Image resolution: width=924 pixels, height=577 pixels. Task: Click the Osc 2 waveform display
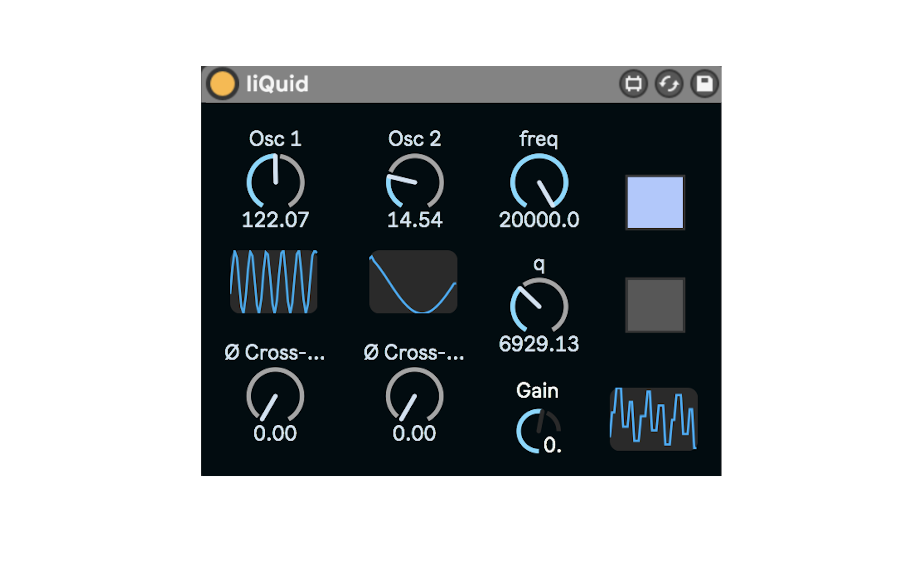[x=413, y=282]
